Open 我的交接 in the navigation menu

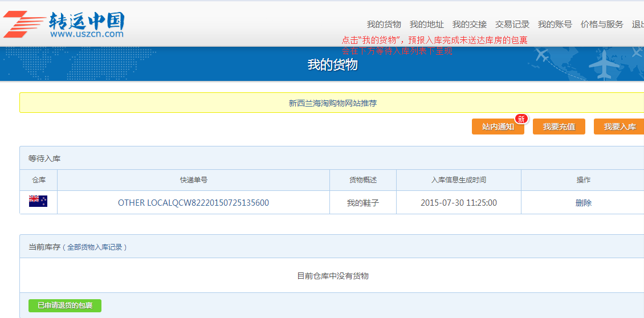click(x=470, y=25)
